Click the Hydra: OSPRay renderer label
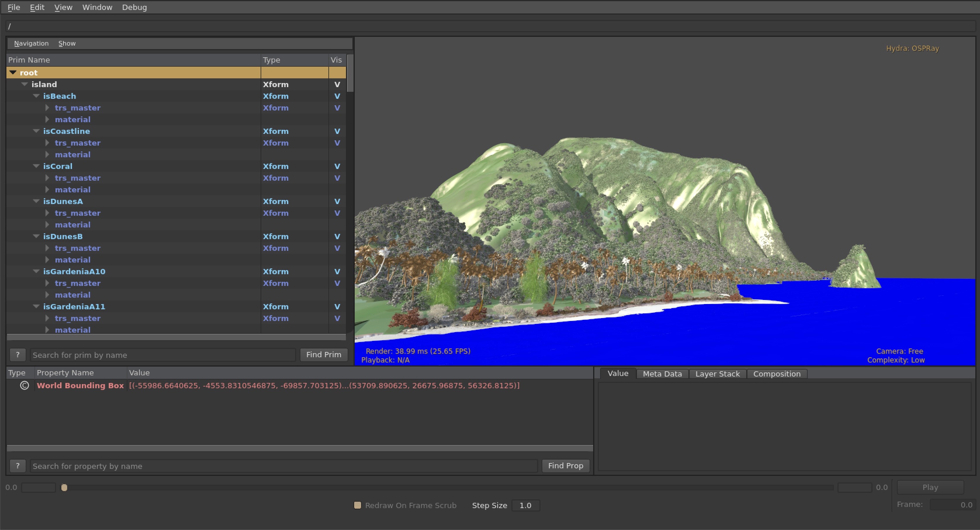980x530 pixels. (912, 48)
